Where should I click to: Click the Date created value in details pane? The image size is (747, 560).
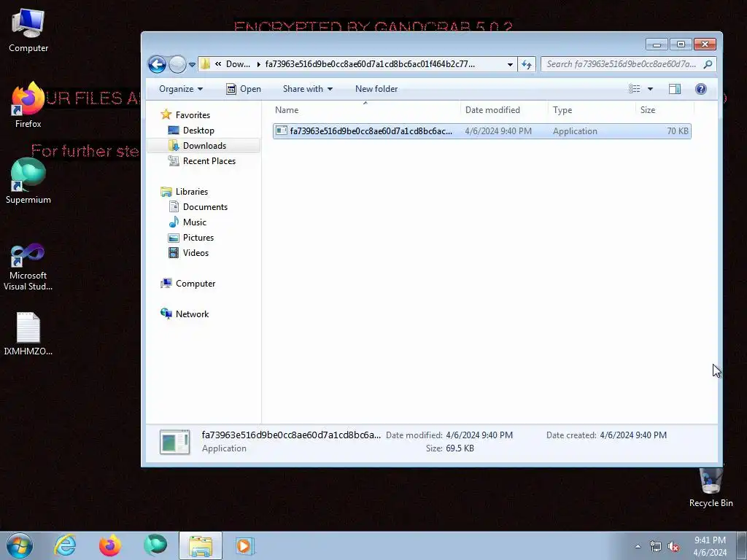click(x=633, y=435)
